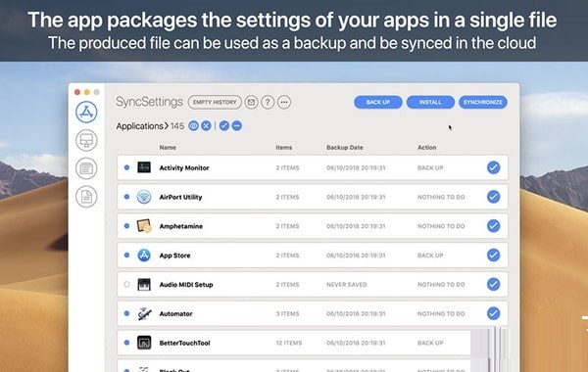
Task: Deselect all with the minus icon
Action: [236, 126]
